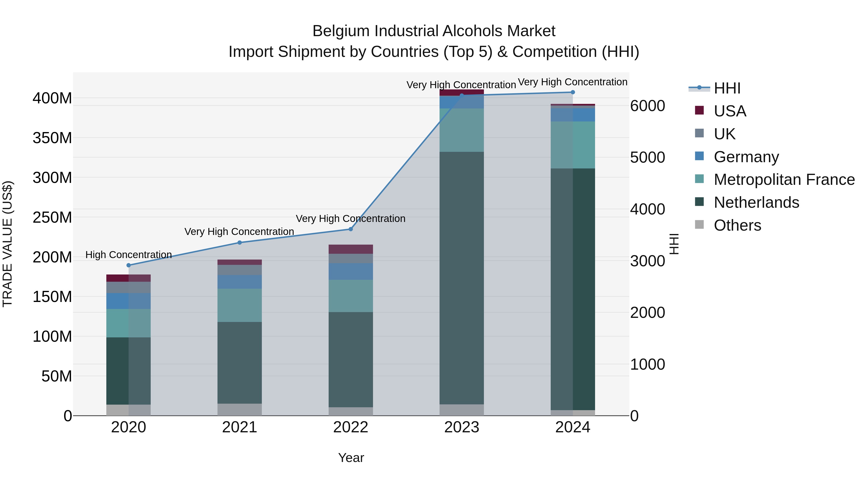Click the HHI data point for 2022
The image size is (868, 488).
[351, 229]
